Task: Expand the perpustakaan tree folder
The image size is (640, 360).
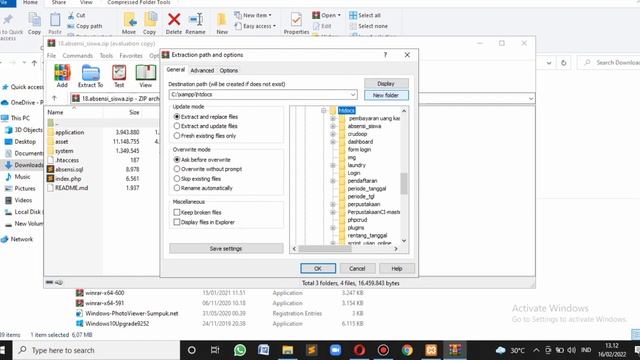Action: click(x=333, y=204)
